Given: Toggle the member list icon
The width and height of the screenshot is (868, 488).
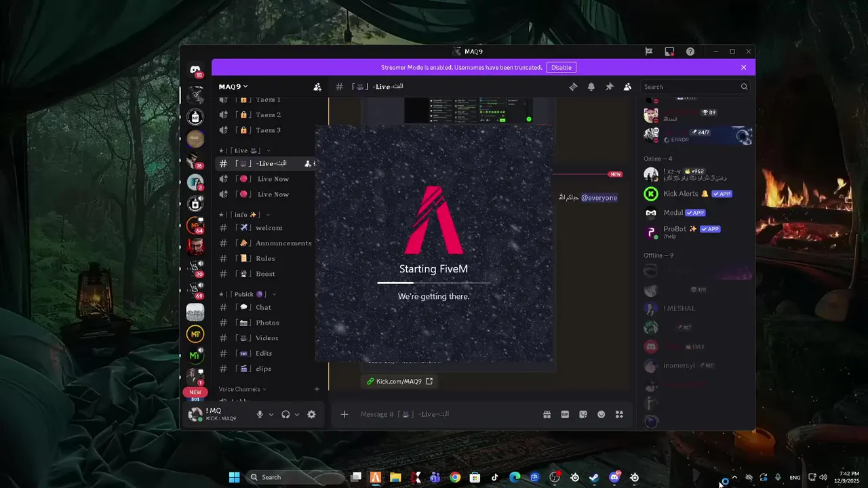Looking at the screenshot, I should pos(627,87).
